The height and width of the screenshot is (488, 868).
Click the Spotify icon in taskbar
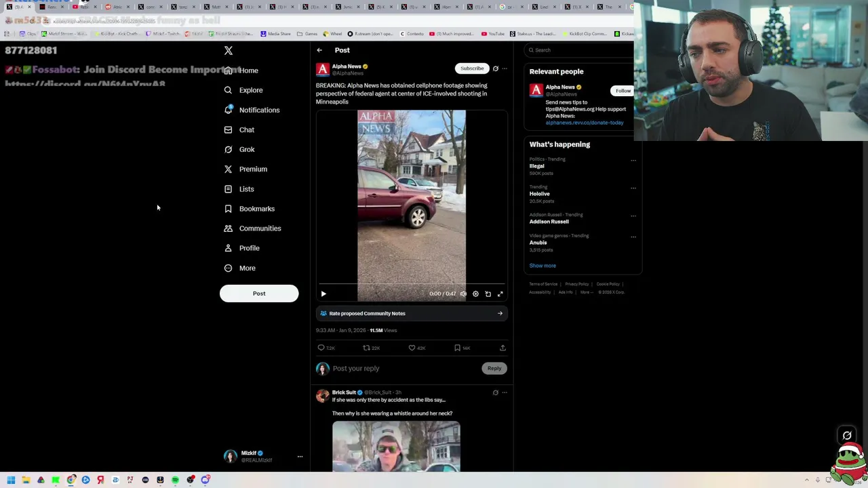tap(175, 480)
